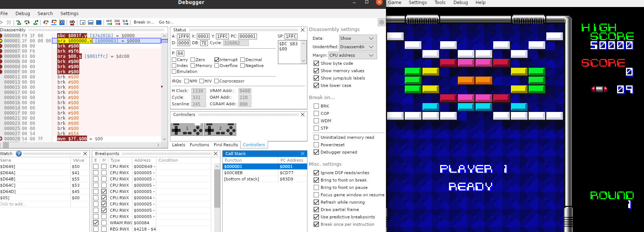
Task: Open the Debugger Debug menu
Action: click(x=22, y=13)
